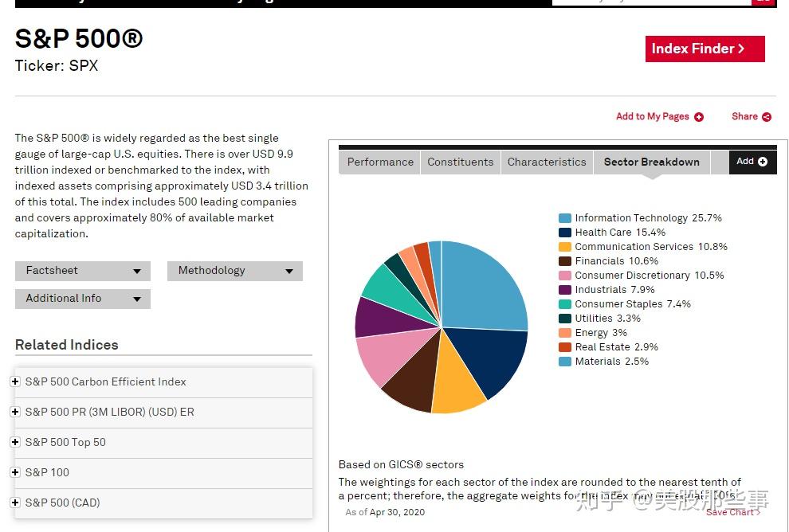Viewport: 789px width, 532px height.
Task: Click Information Technology 25.7% legend label
Action: (648, 218)
